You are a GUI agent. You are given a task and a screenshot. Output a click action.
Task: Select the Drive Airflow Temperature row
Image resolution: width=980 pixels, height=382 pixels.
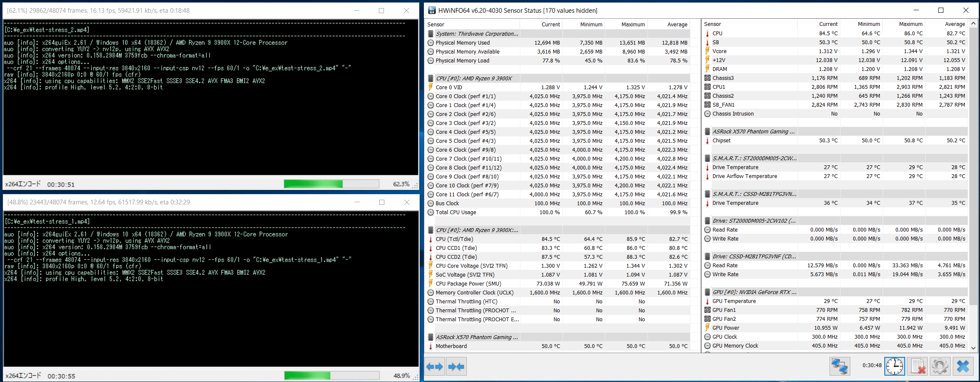pos(835,176)
